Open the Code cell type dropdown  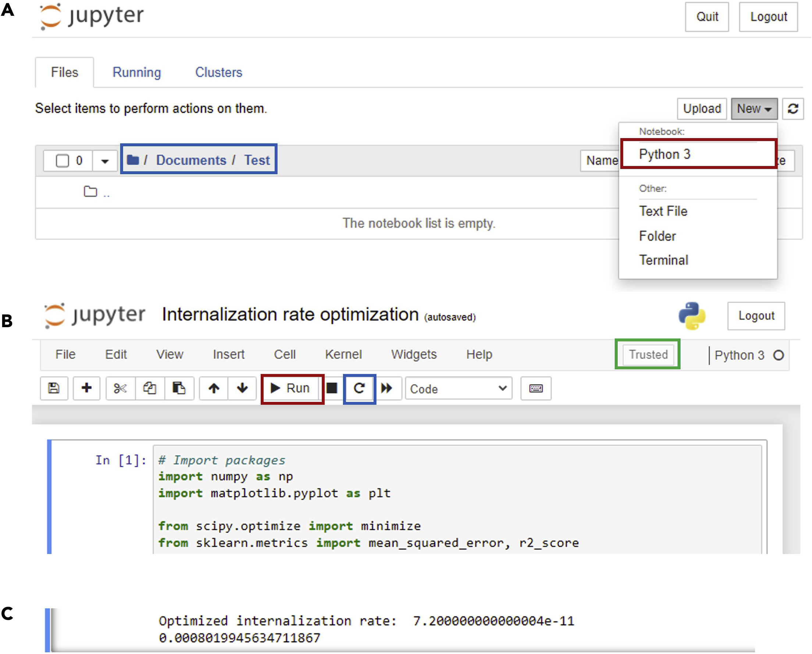point(458,389)
